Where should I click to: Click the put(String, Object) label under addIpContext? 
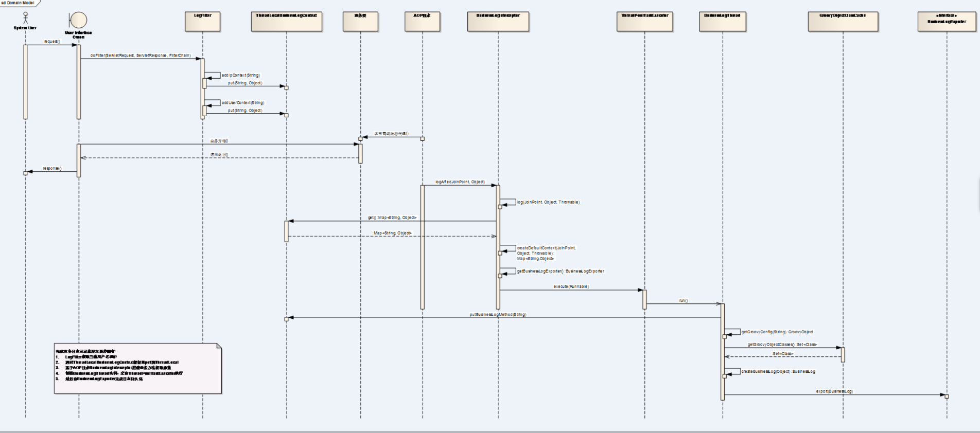click(x=245, y=83)
